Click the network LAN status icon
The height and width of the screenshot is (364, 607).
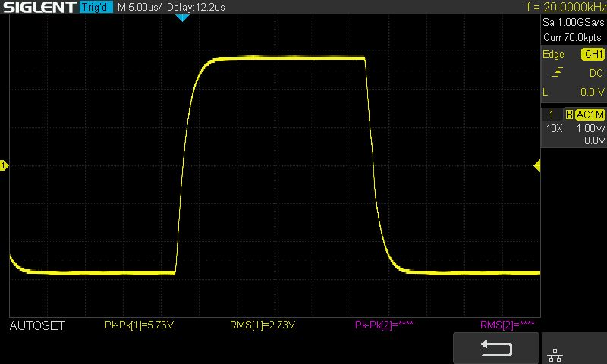[x=555, y=355]
